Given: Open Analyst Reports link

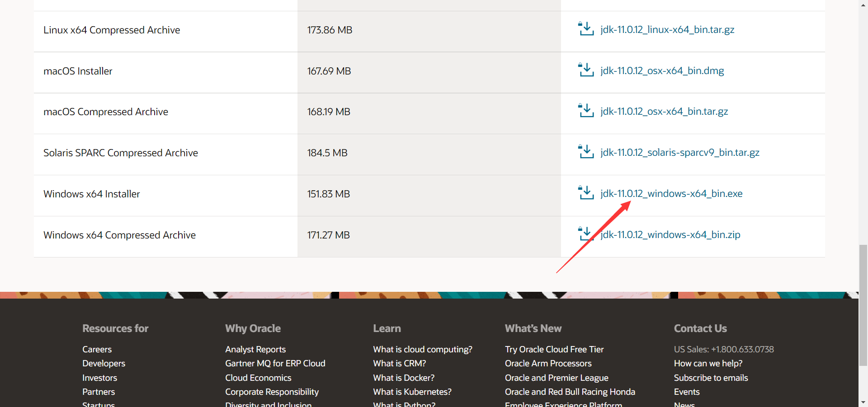Looking at the screenshot, I should pyautogui.click(x=255, y=349).
